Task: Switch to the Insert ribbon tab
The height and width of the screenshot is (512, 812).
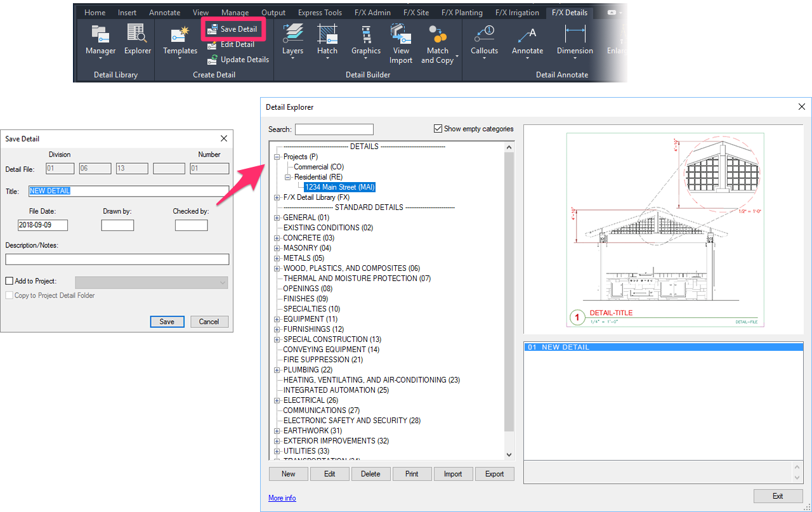Action: tap(127, 13)
